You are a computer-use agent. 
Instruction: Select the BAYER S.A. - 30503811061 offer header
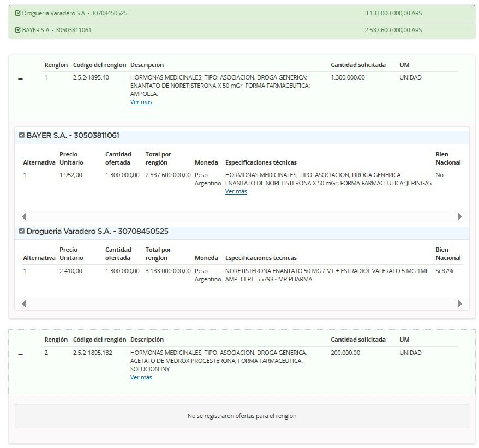[73, 136]
